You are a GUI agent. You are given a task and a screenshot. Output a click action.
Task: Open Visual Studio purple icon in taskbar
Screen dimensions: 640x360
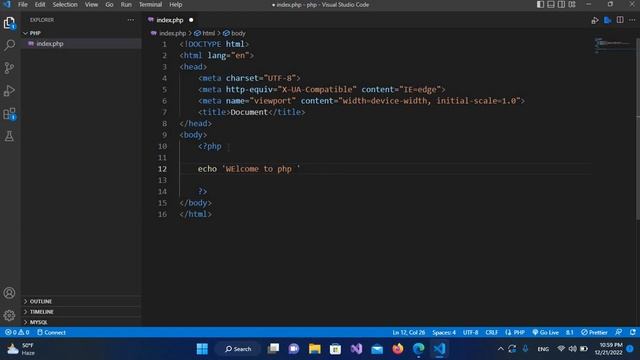click(356, 349)
